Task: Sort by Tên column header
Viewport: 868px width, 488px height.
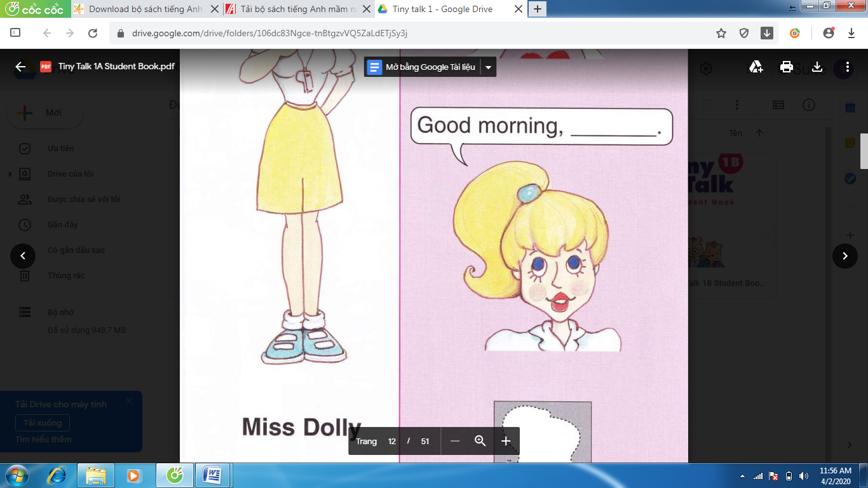Action: click(x=735, y=133)
